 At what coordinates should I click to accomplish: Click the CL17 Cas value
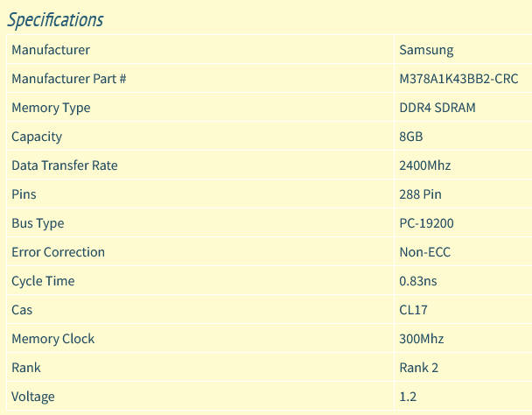pos(413,310)
